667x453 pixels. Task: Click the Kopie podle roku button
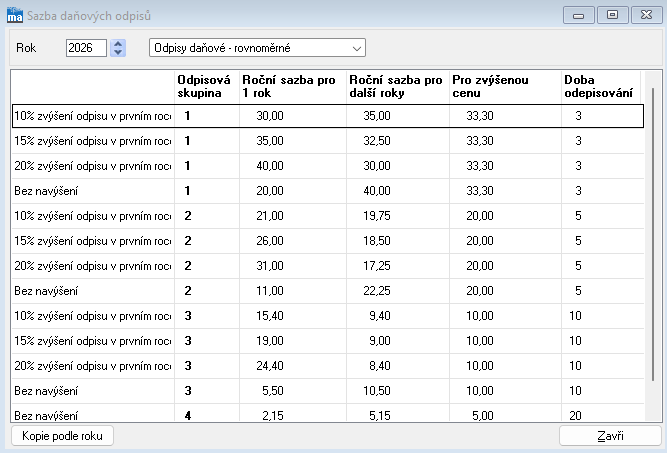62,436
